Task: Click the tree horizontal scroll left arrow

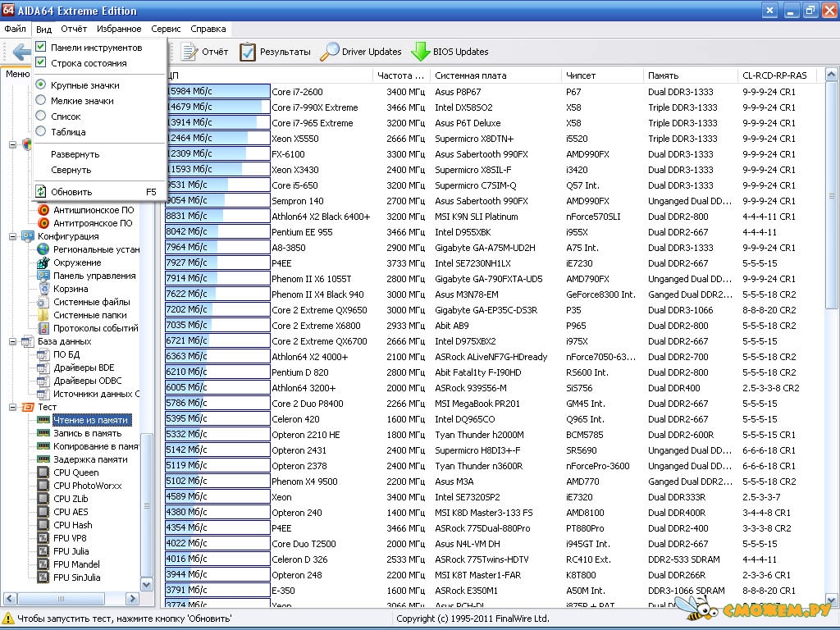Action: [x=10, y=598]
